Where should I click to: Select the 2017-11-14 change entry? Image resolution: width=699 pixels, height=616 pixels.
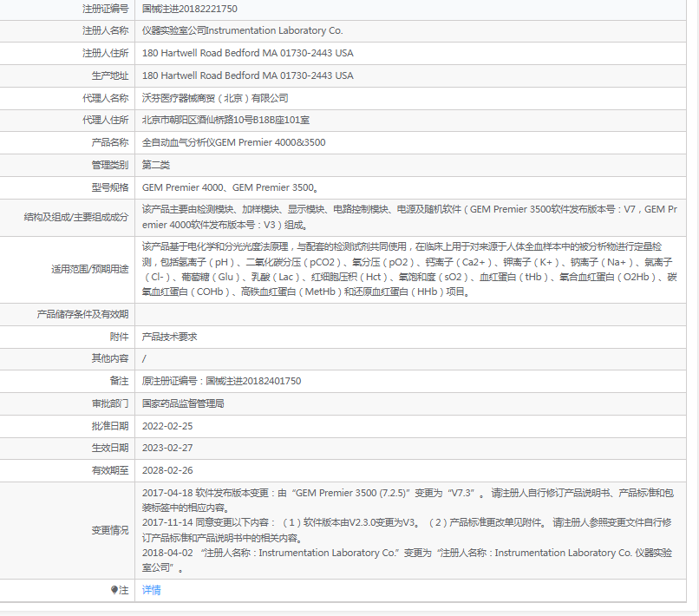coord(407,530)
